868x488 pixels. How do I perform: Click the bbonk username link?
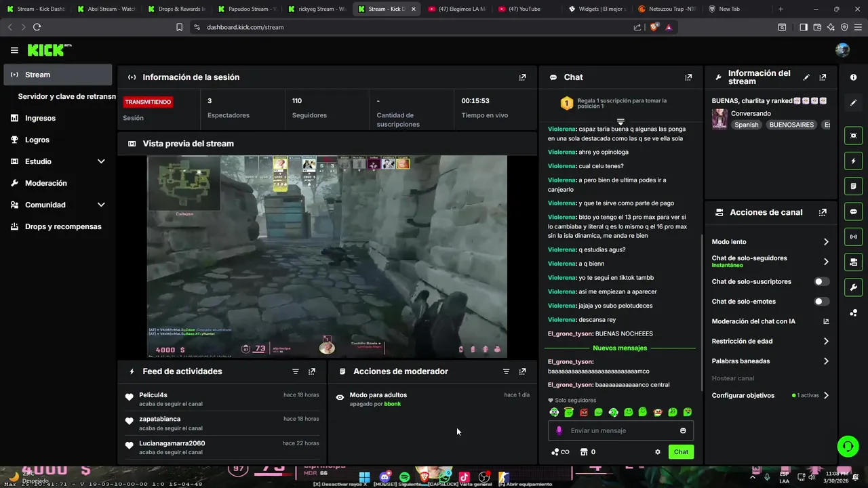[x=393, y=404]
